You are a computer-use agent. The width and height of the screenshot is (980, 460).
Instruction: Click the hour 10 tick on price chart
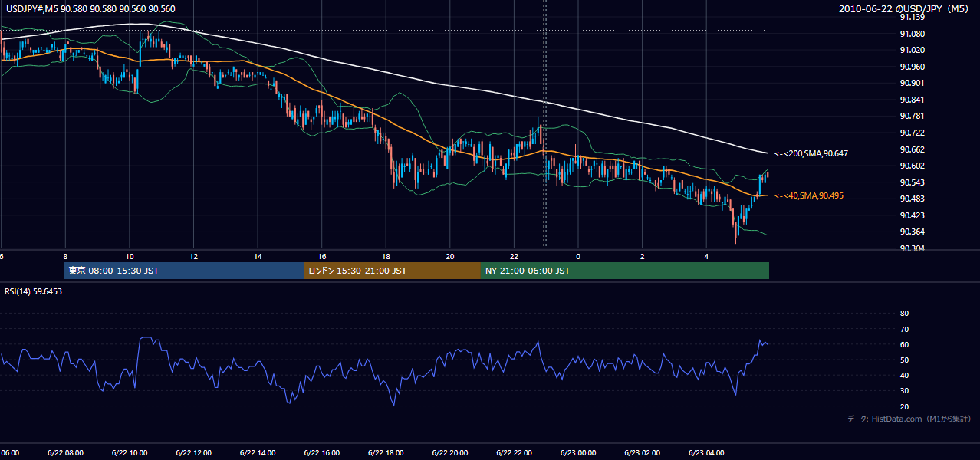pos(129,257)
